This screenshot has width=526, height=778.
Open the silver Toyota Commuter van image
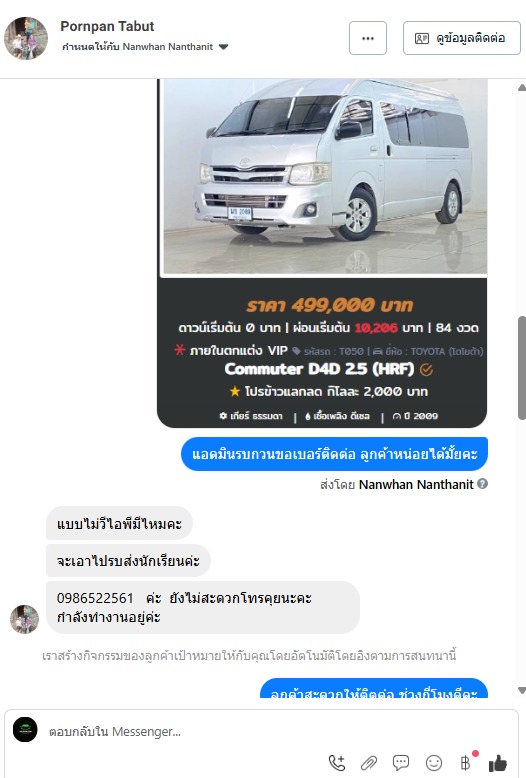click(x=325, y=176)
